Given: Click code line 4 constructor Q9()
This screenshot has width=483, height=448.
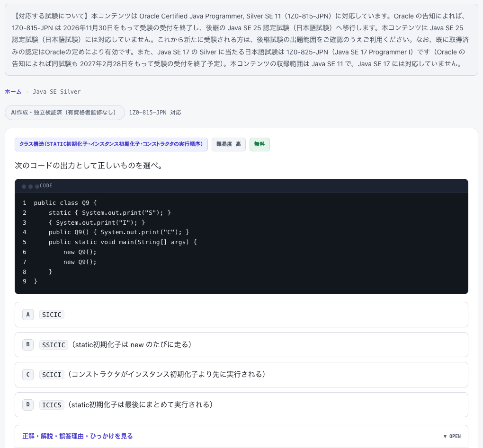Looking at the screenshot, I should tap(119, 232).
